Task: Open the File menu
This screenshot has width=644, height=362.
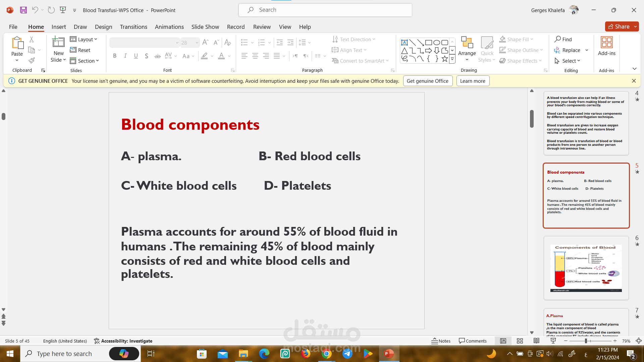Action: (13, 27)
